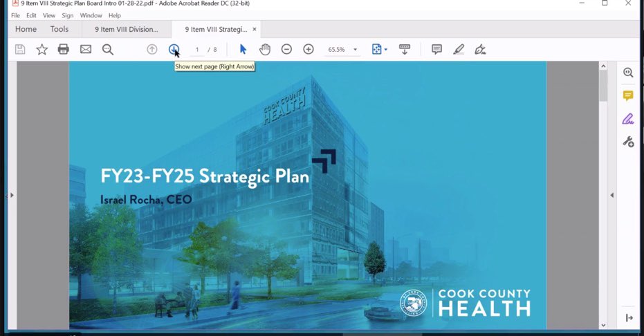Screen dimensions: 644x336
Task: Select 9 Item VIII Strategi... tab
Action: (216, 29)
